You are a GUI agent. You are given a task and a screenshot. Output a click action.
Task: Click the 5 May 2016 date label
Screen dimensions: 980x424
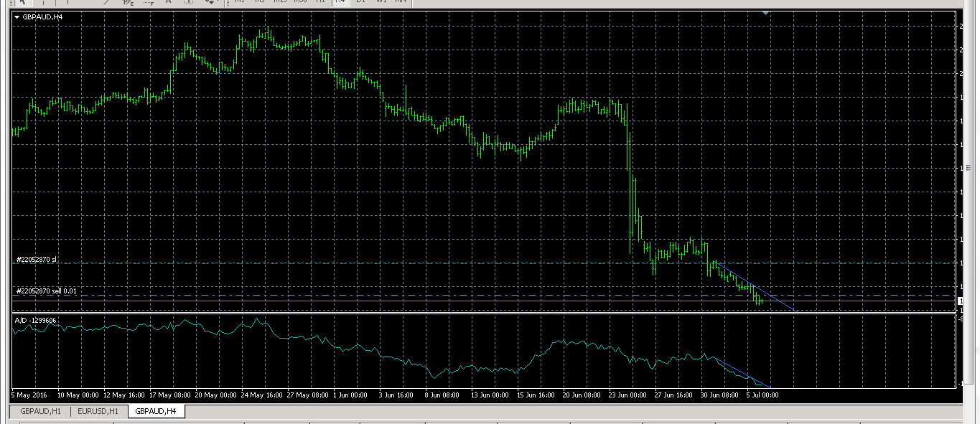coord(28,395)
